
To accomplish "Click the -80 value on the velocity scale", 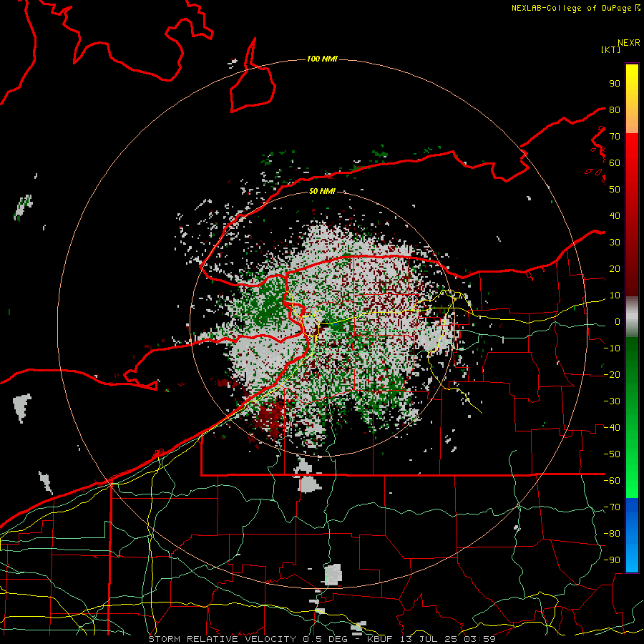I will tap(612, 534).
